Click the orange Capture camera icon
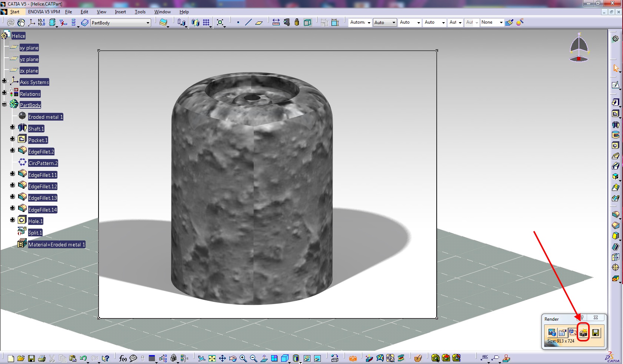This screenshot has height=364, width=623. pyautogui.click(x=353, y=358)
